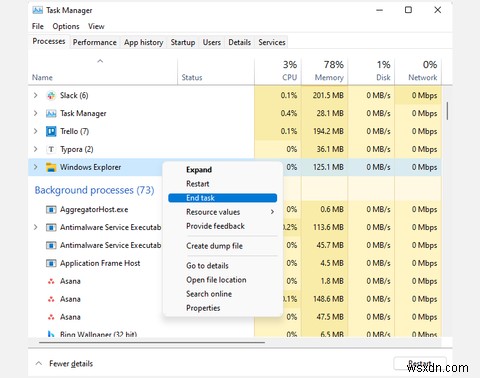Choose Search online
The width and height of the screenshot is (480, 378).
click(223, 294)
